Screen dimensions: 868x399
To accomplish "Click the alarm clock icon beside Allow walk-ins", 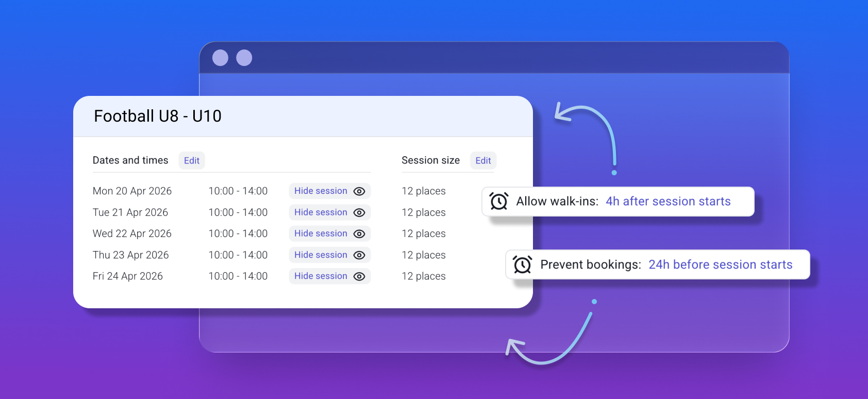I will coord(499,201).
